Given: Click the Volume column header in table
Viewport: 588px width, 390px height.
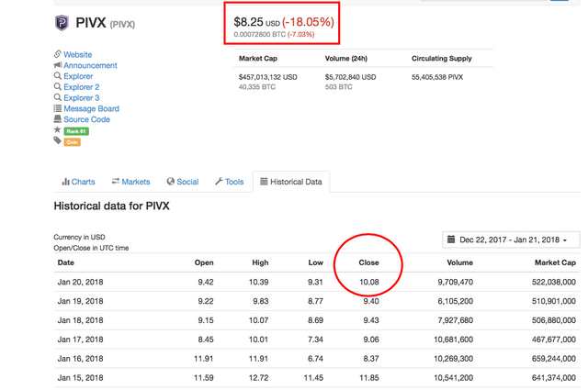Looking at the screenshot, I should [x=459, y=262].
